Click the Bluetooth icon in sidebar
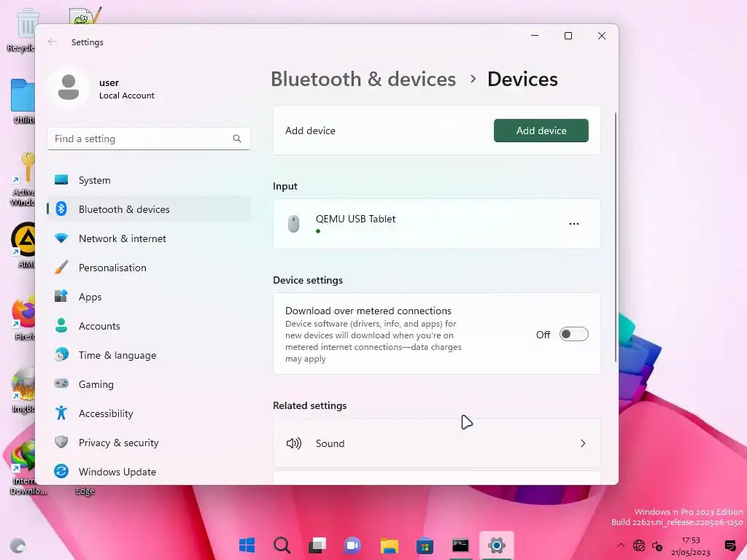747x560 pixels. (61, 209)
